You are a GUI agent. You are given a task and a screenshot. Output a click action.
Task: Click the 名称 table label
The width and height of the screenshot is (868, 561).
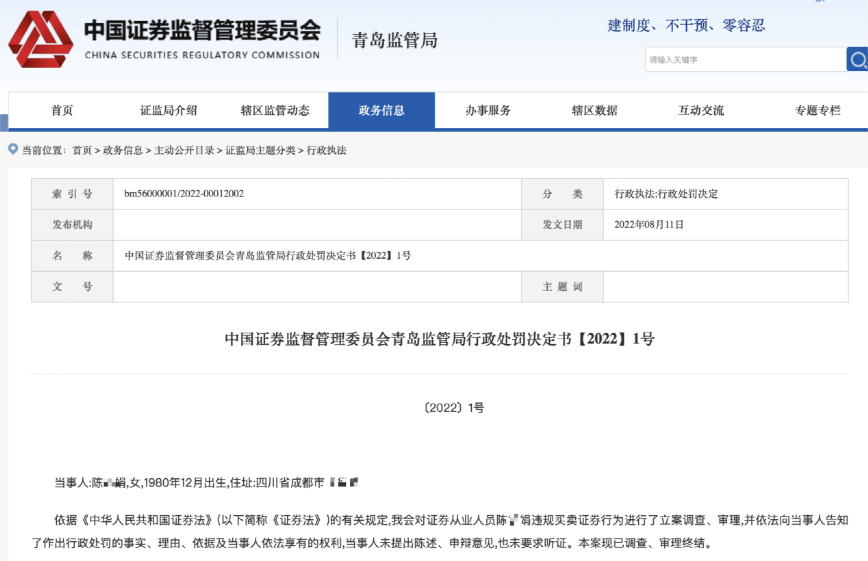click(73, 255)
